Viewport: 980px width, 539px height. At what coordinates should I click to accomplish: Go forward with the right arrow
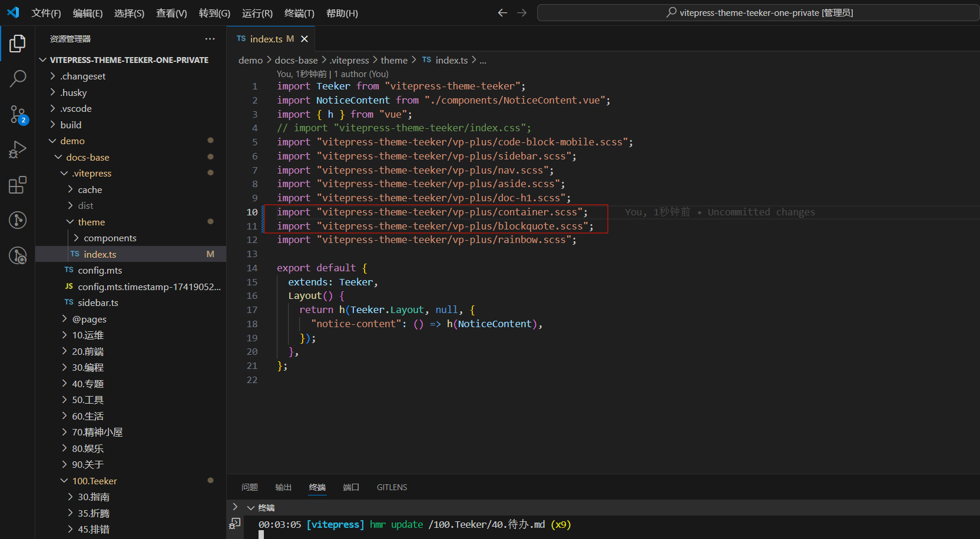click(522, 12)
